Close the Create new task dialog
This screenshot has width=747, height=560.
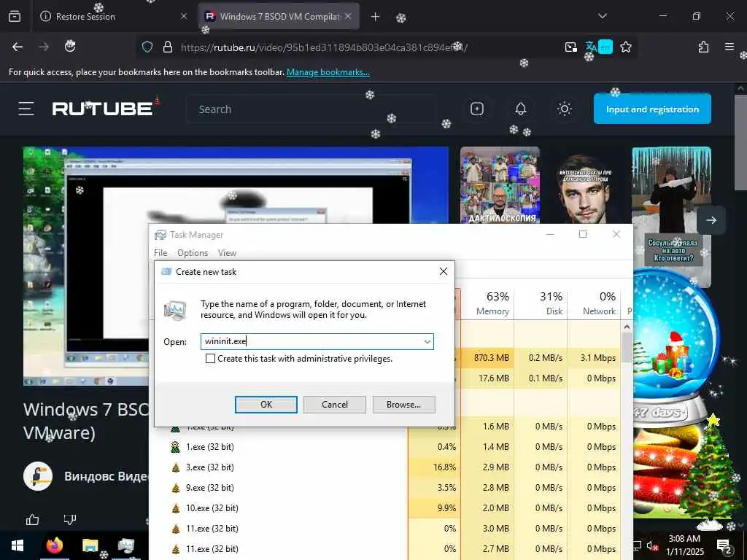pyautogui.click(x=443, y=271)
